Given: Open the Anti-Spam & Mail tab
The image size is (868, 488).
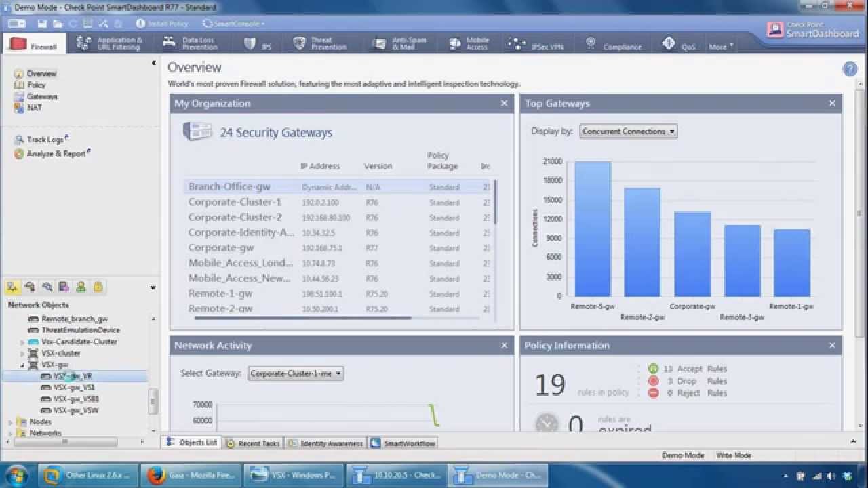Looking at the screenshot, I should pyautogui.click(x=400, y=44).
